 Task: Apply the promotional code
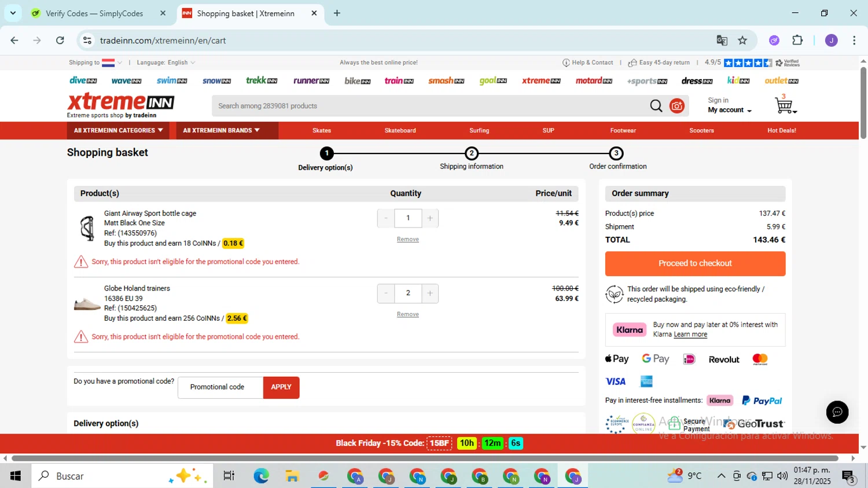(281, 387)
